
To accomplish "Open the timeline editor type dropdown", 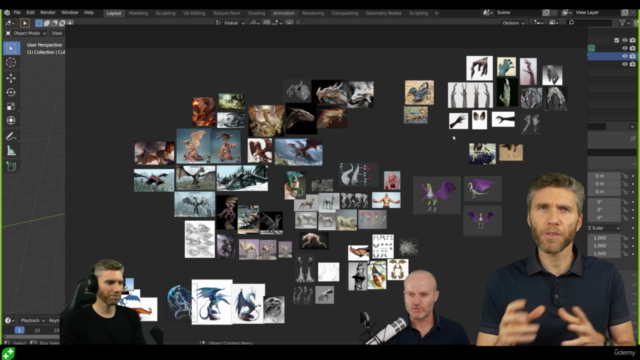I will coord(9,320).
